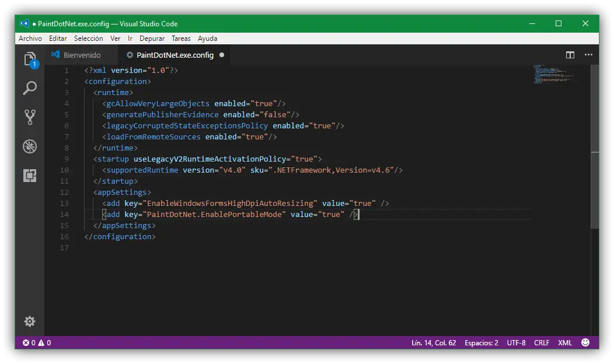Click generatePublisherEvidence in the code
This screenshot has height=364, width=614.
pyautogui.click(x=162, y=115)
